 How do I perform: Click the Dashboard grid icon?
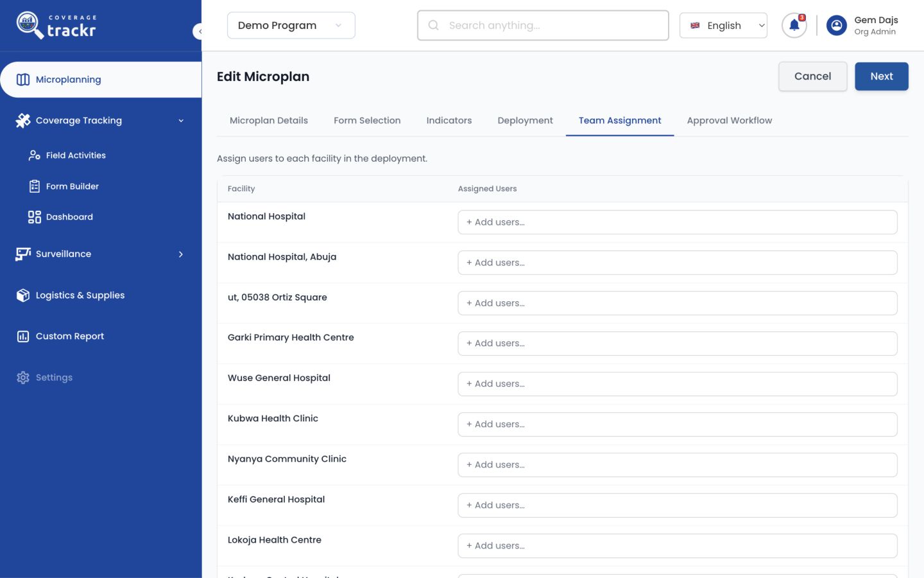coord(35,217)
